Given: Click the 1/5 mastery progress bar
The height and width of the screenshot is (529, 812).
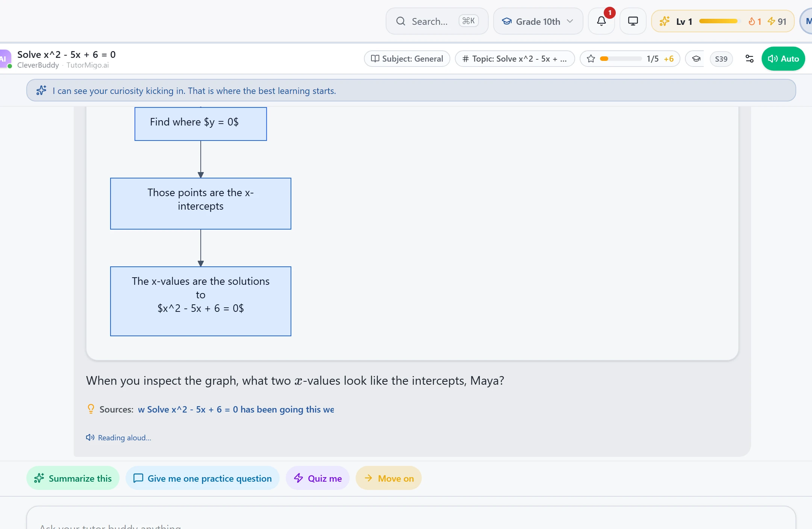Looking at the screenshot, I should [x=621, y=59].
